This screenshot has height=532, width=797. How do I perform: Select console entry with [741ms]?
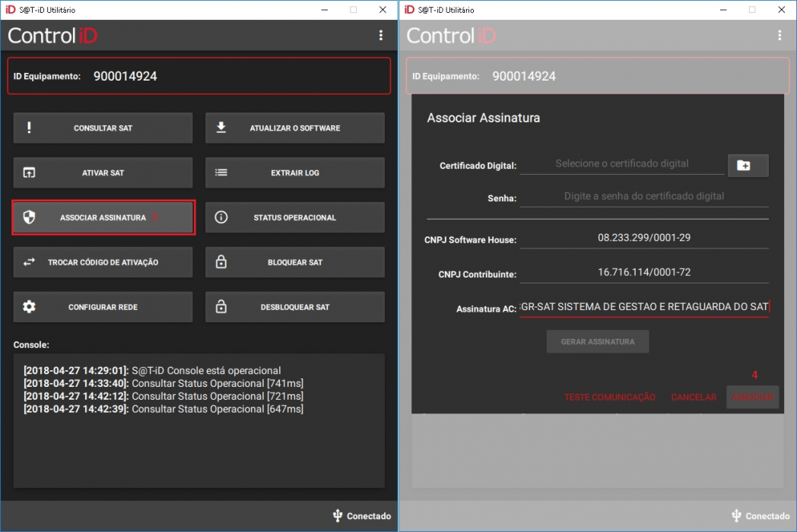(164, 383)
